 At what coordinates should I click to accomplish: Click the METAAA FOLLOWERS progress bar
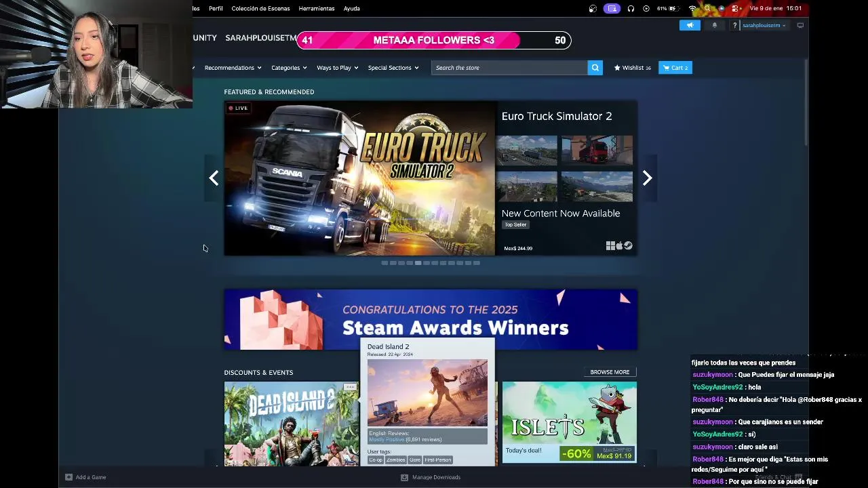point(434,41)
